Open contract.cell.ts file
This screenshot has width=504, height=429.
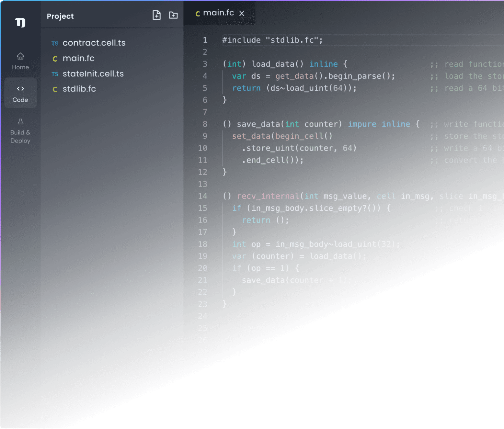pyautogui.click(x=94, y=43)
